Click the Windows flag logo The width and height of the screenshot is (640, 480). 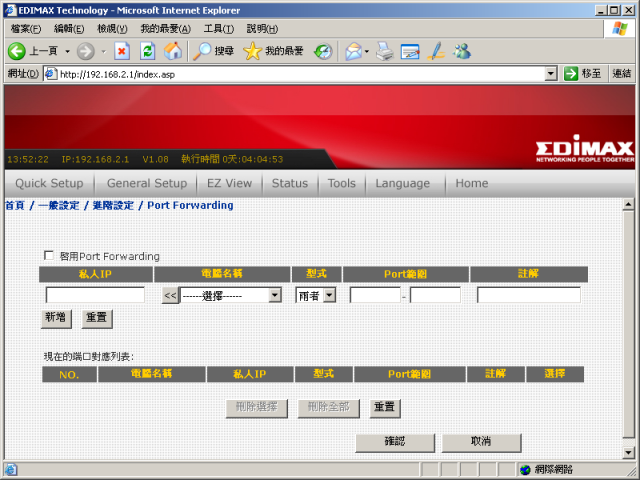pyautogui.click(x=619, y=29)
